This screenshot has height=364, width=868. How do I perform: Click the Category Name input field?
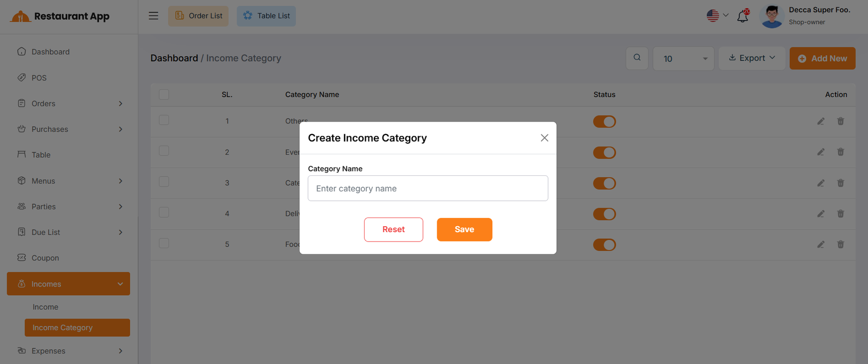click(427, 188)
